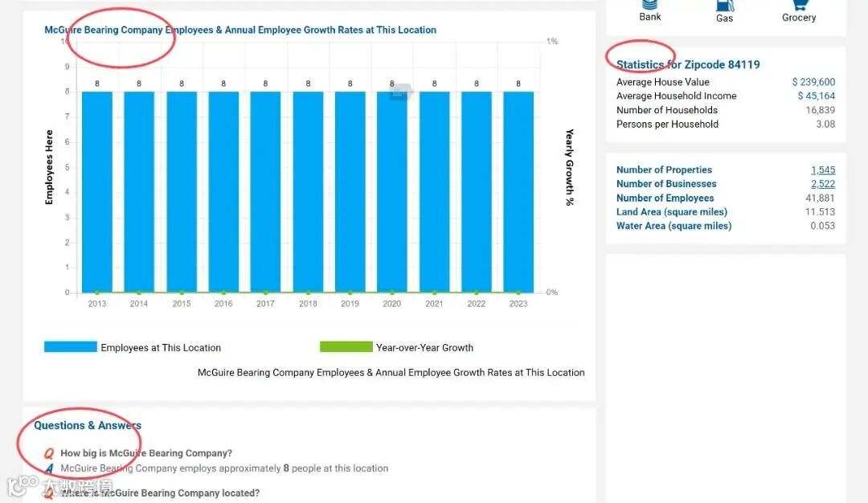Click the 2015 employee bar
868x503 pixels.
pyautogui.click(x=182, y=192)
